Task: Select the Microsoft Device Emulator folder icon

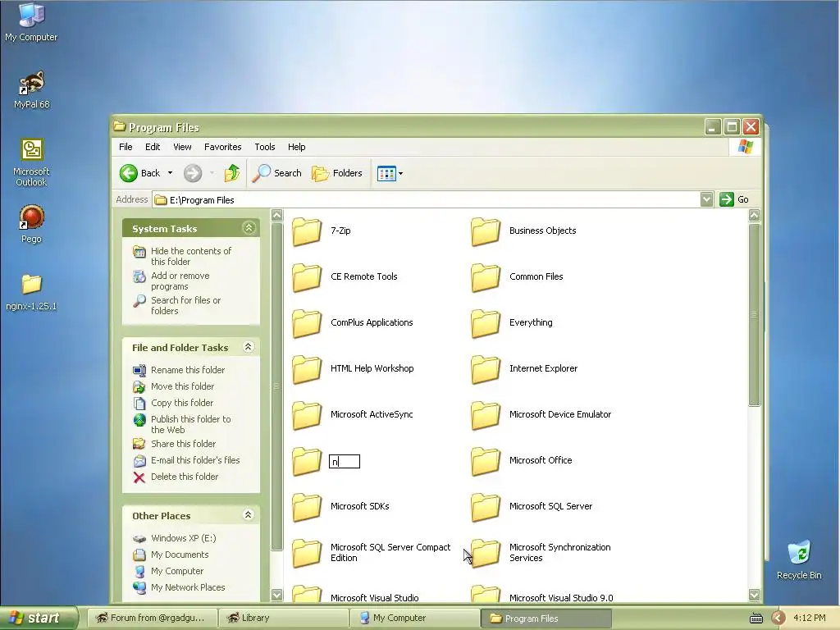Action: [486, 415]
